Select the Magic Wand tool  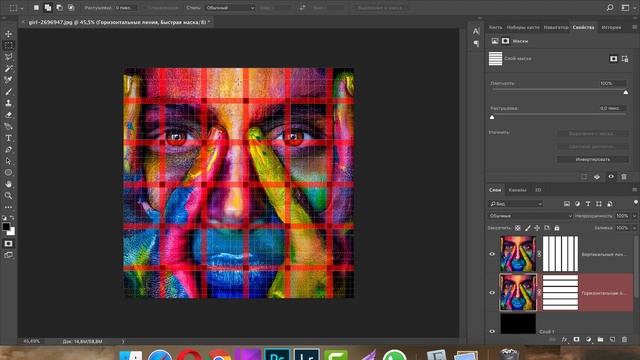pos(8,68)
